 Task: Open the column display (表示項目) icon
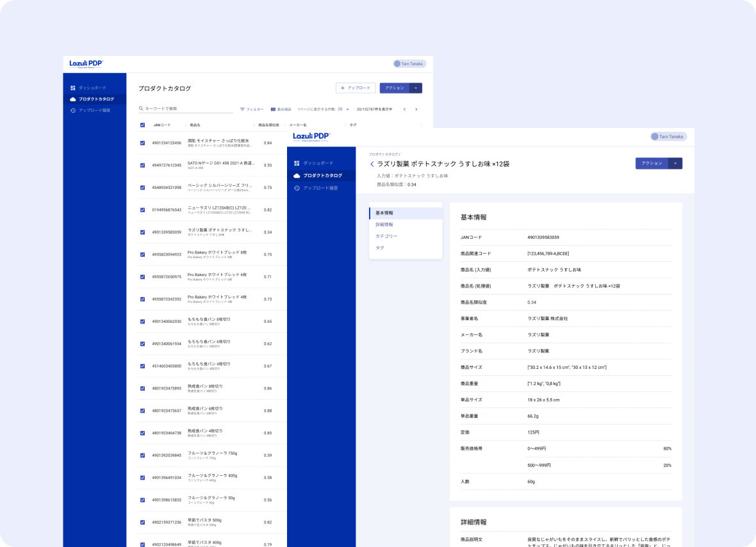[273, 110]
